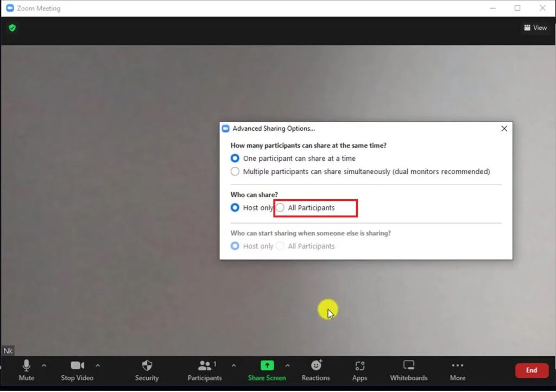Image resolution: width=556 pixels, height=392 pixels.
Task: Close the Advanced Sharing Options dialog
Action: tap(504, 129)
